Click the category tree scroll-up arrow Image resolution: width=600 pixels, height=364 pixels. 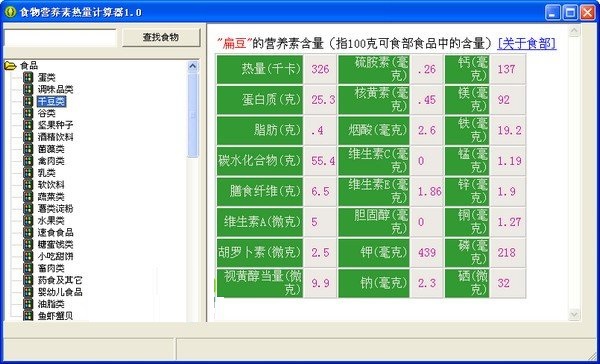point(192,67)
